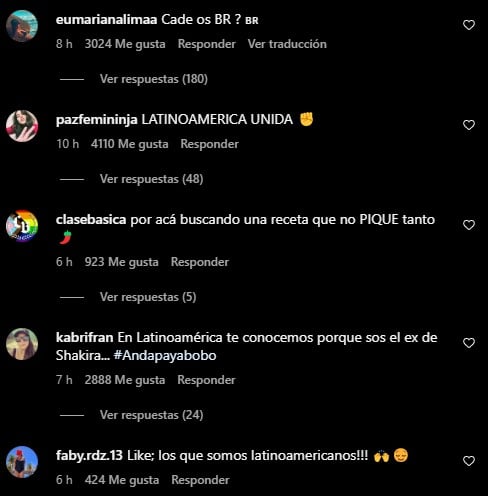Reply to kabrifran's comment
This screenshot has width=488, height=496.
tap(206, 380)
